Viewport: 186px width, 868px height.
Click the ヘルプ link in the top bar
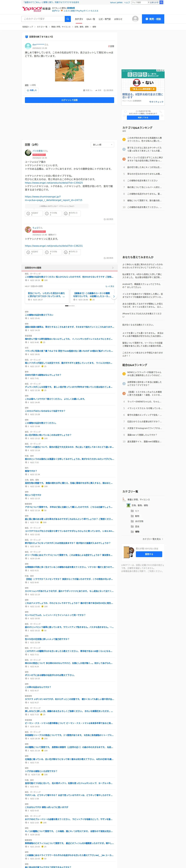(127, 2)
